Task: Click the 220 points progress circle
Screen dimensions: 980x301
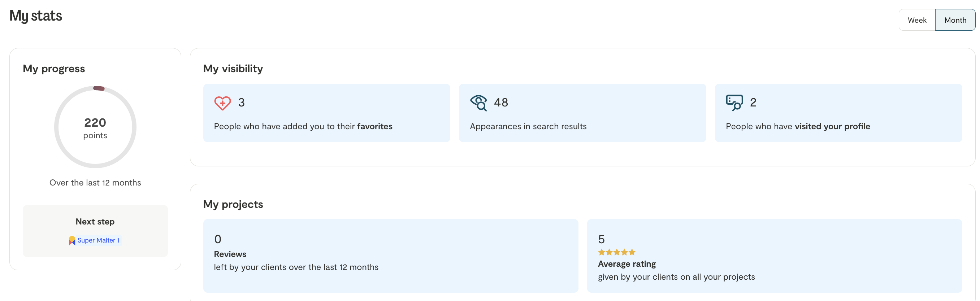Action: pos(95,127)
